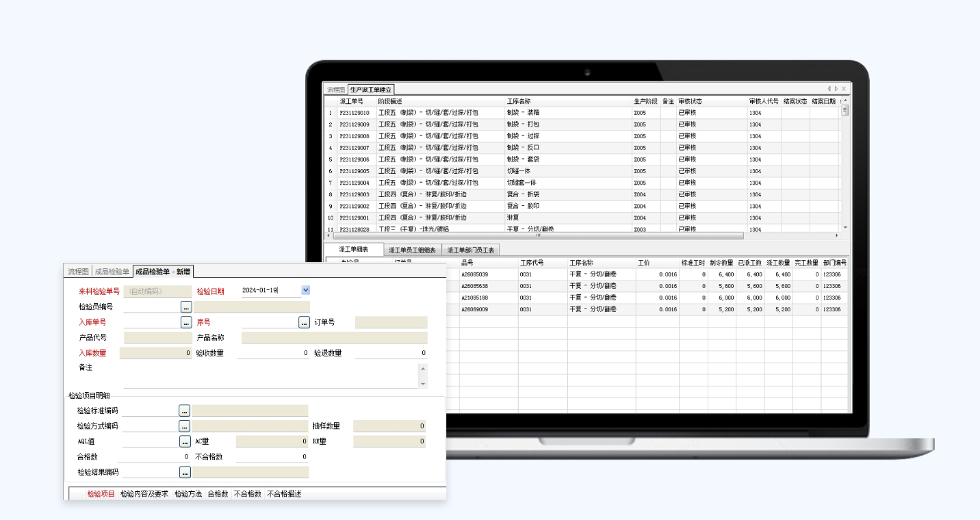Screen dimensions: 980x520
Task: Switch to the 成品检验单 tab
Action: [112, 272]
